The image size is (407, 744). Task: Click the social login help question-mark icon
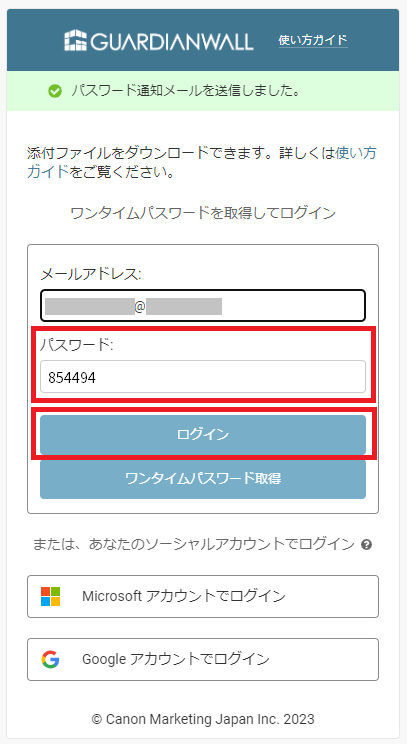[366, 544]
